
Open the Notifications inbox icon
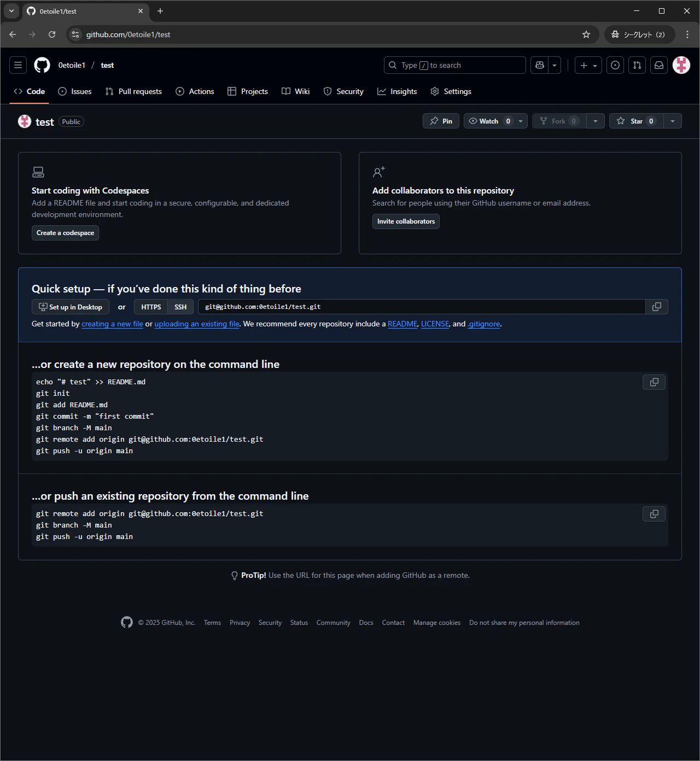coord(659,65)
